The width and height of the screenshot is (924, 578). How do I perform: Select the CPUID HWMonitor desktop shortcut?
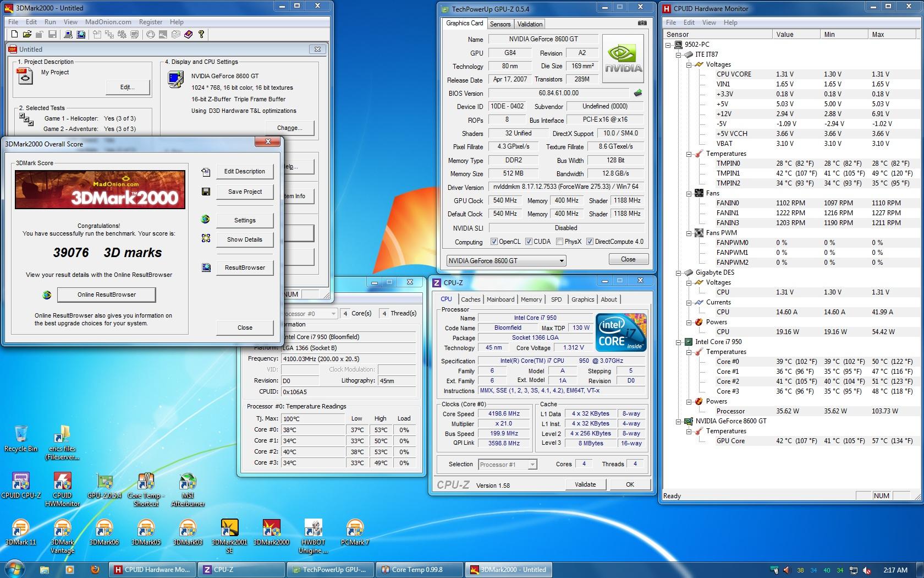(x=62, y=490)
